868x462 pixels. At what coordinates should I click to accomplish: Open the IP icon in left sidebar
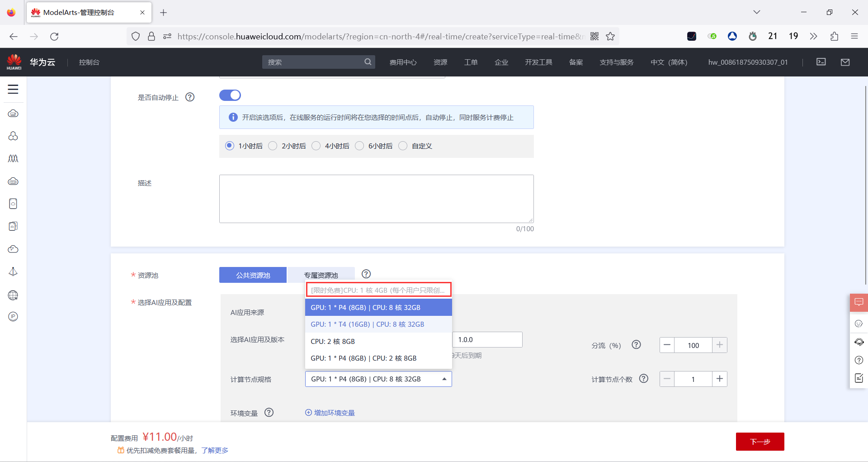tap(13, 317)
